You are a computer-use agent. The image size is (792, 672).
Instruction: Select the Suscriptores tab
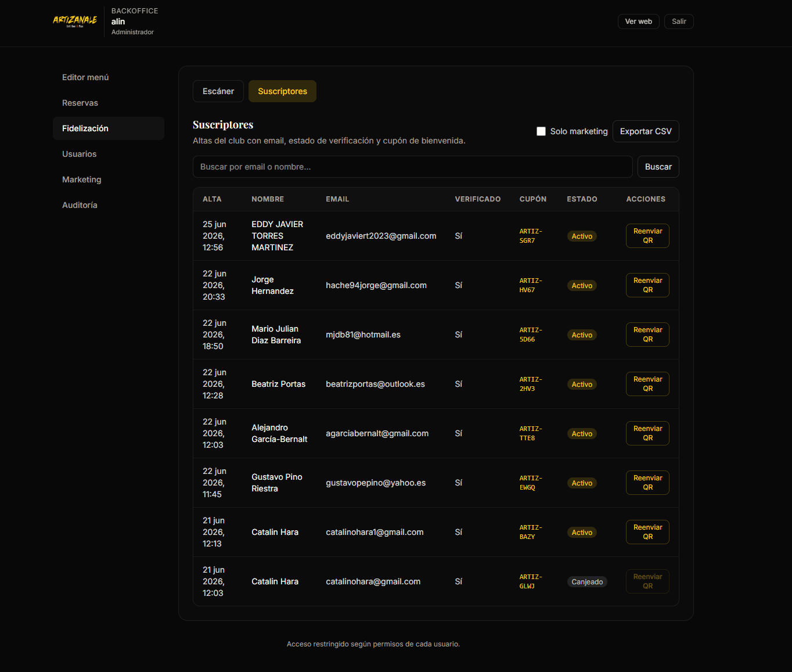pos(282,91)
